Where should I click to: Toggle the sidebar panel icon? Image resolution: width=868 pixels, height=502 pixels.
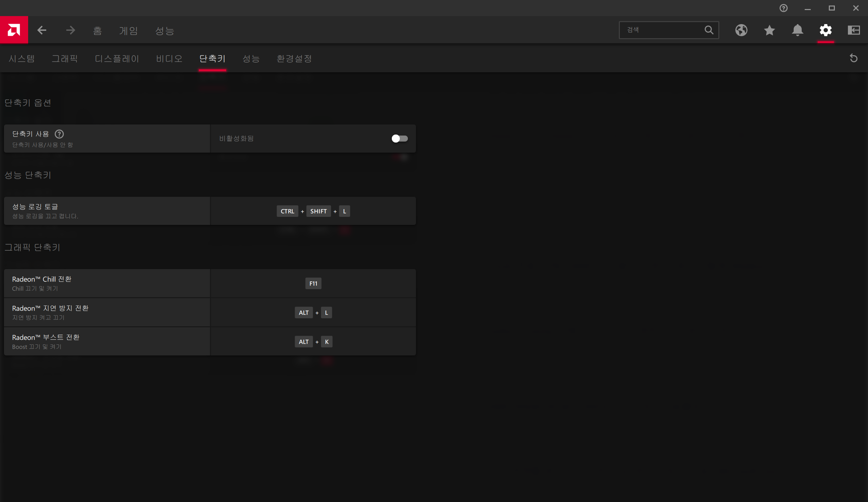[854, 30]
